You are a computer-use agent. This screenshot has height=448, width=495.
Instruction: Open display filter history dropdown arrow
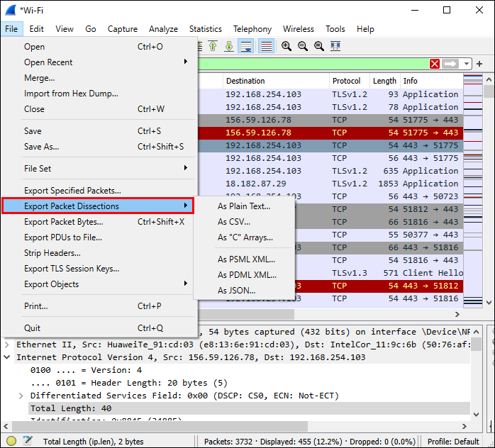(466, 64)
